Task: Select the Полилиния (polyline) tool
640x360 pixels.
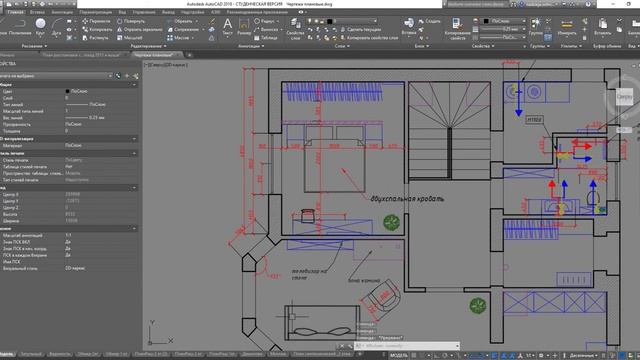Action: [x=20, y=27]
